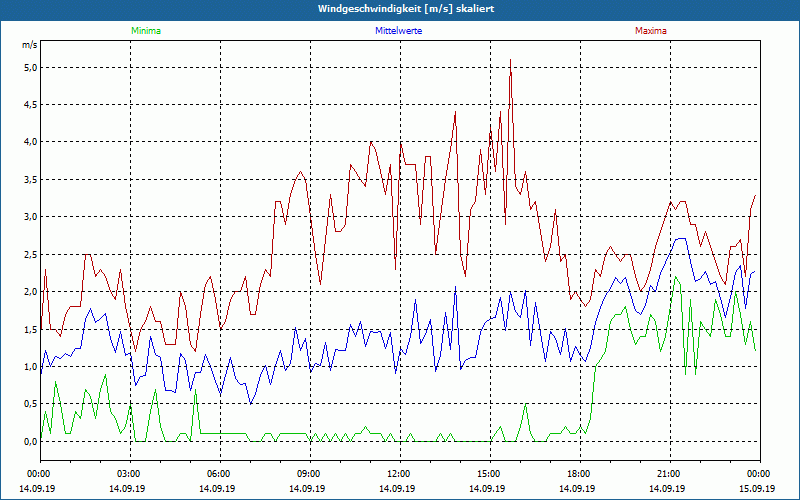Click the '1,5' y-axis value
This screenshot has height=500, width=800.
(31, 329)
